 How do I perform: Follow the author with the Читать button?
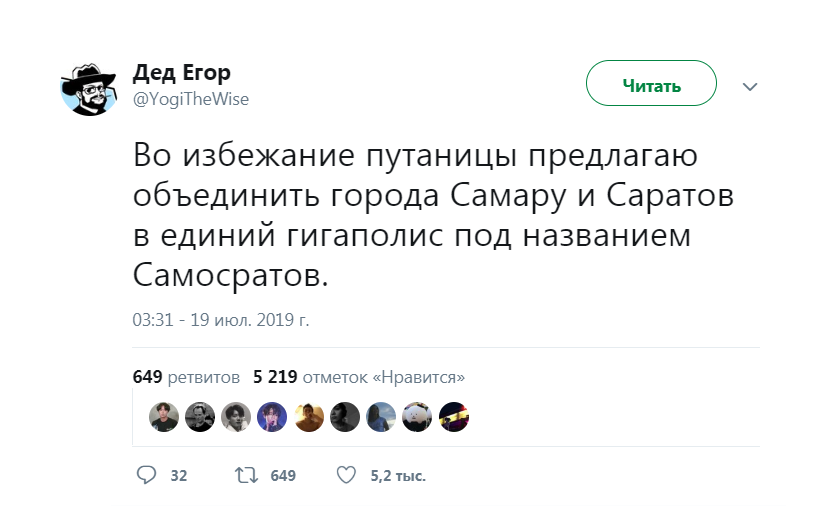click(x=651, y=84)
